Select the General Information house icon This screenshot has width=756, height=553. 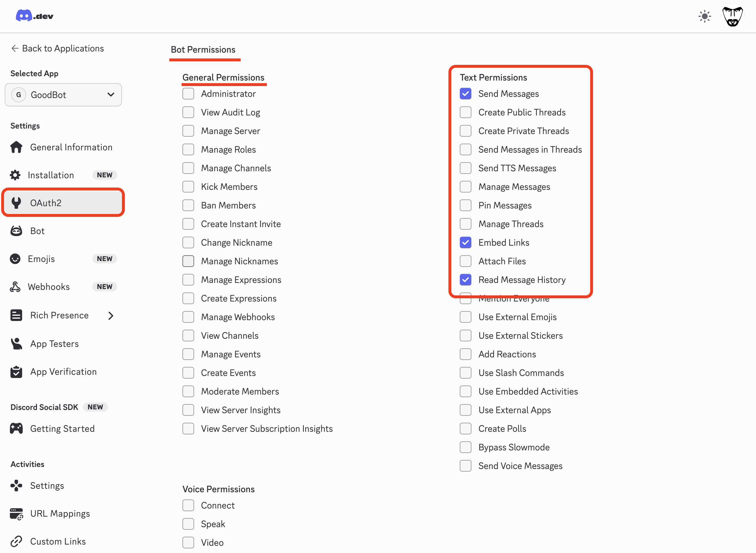tap(16, 147)
